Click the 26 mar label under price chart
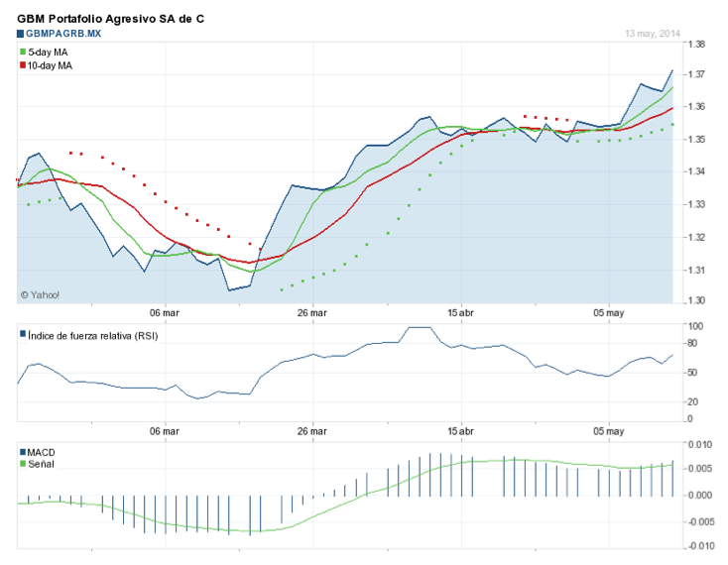Screen dimensions: 728x565 pos(312,313)
